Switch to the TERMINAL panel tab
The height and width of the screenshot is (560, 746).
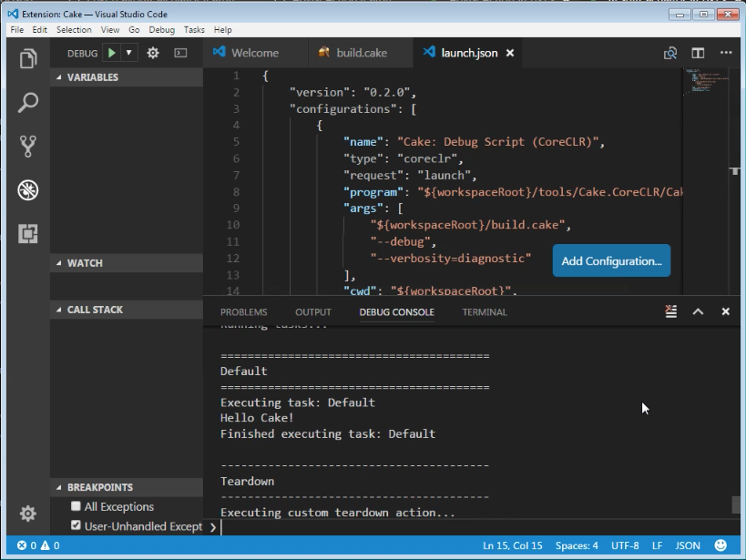point(485,312)
